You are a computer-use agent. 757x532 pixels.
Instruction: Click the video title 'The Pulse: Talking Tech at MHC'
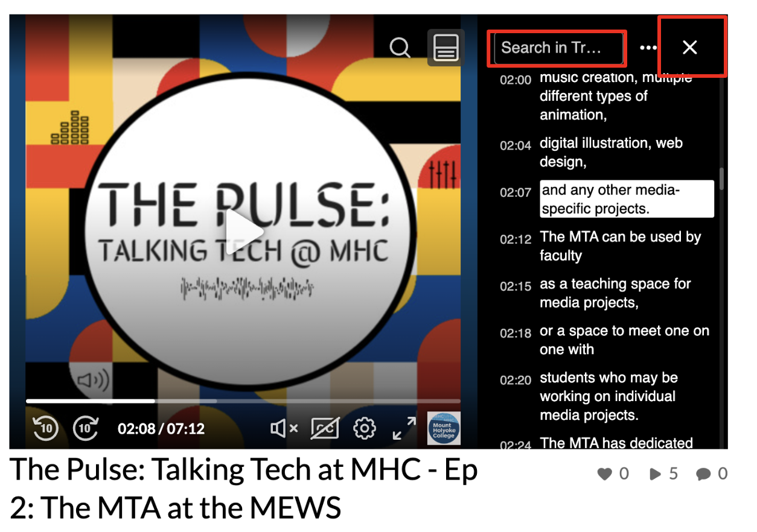pyautogui.click(x=244, y=487)
